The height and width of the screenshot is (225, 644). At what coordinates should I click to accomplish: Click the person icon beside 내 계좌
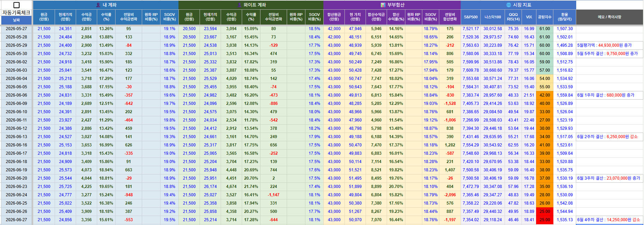98,5
